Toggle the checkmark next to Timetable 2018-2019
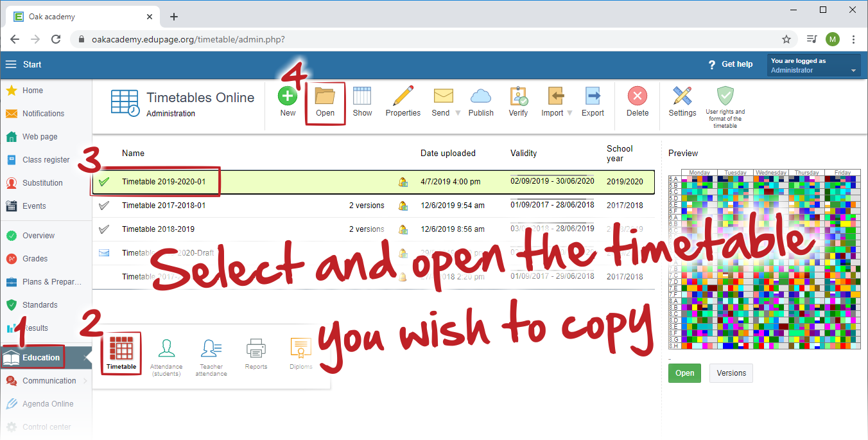Image resolution: width=868 pixels, height=440 pixels. click(x=104, y=229)
